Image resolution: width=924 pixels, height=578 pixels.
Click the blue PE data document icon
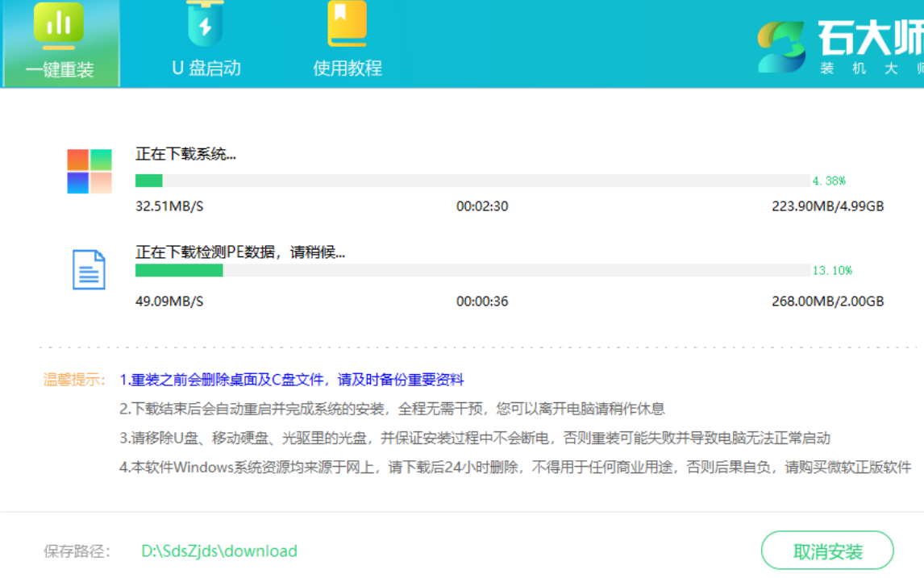click(x=89, y=269)
